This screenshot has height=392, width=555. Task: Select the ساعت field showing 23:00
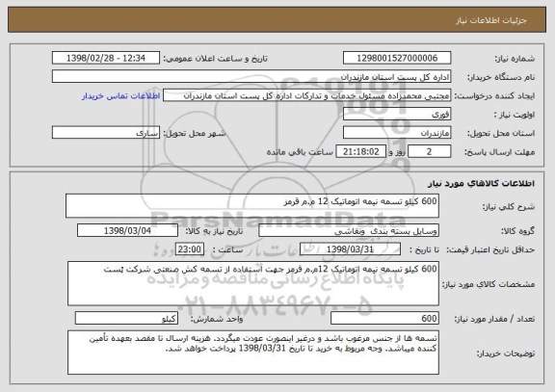190,249
